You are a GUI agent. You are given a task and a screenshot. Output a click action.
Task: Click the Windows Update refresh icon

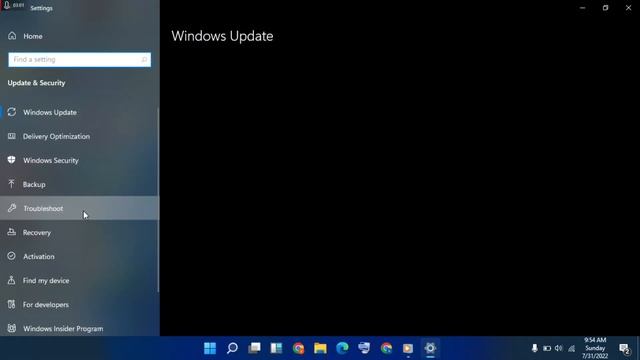click(11, 112)
